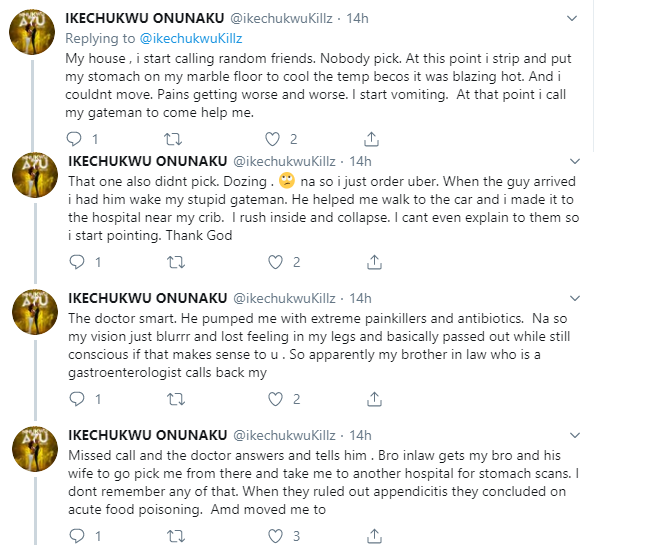Share the 'My house' tweet
Screen dimensions: 649x545
pyautogui.click(x=371, y=139)
